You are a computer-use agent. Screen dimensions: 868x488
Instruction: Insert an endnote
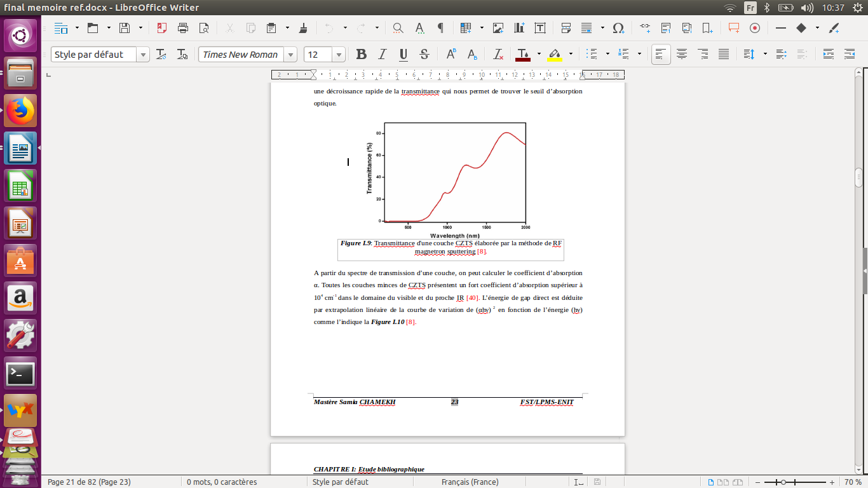[687, 28]
